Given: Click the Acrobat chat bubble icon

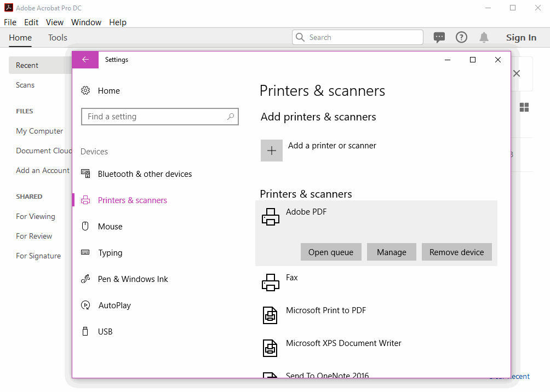Looking at the screenshot, I should click(x=439, y=37).
